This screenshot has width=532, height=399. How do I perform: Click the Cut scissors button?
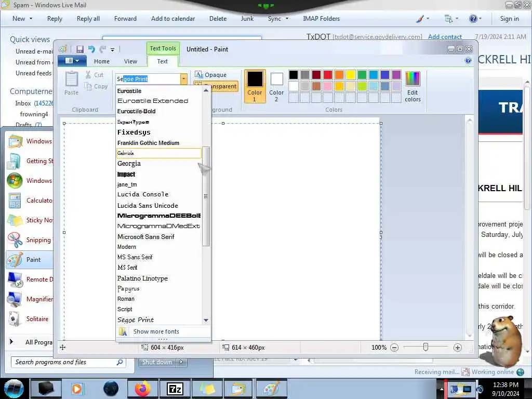tap(95, 75)
